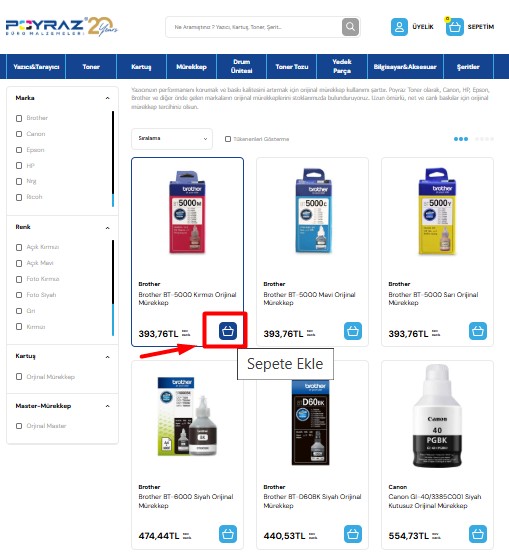Open the Mürekkep menu item
Screen dimensions: 509x556
click(x=192, y=67)
